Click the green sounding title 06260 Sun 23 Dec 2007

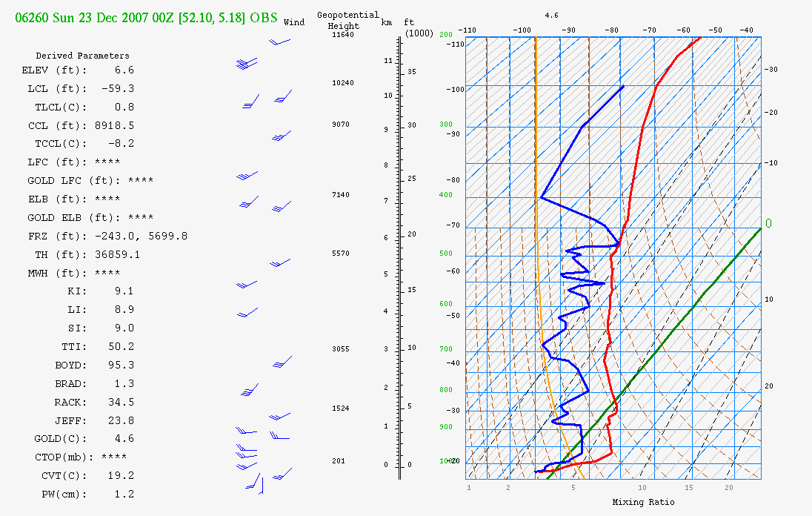pos(146,18)
